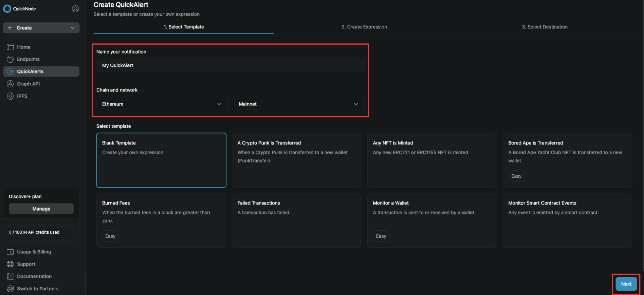Click the IPFS sidebar icon
Viewport: 644px width, 295px height.
[x=10, y=96]
